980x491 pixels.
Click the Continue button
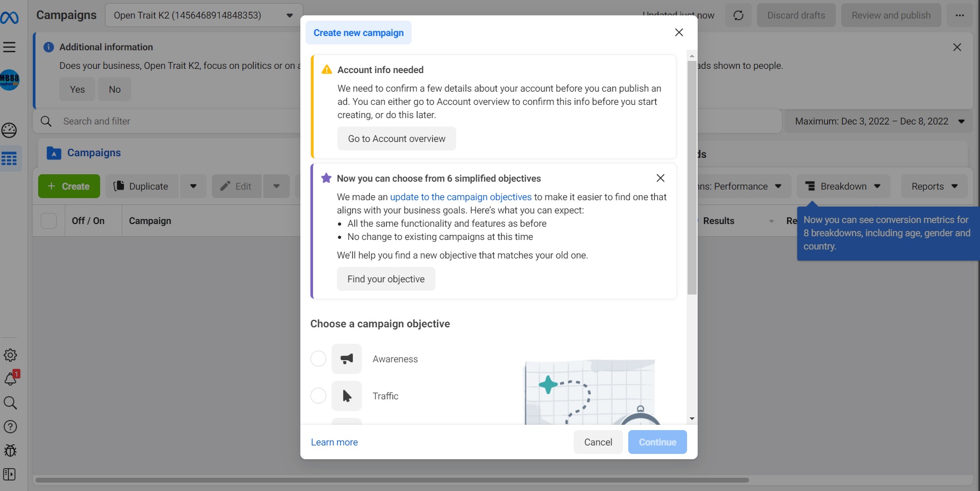(x=657, y=442)
